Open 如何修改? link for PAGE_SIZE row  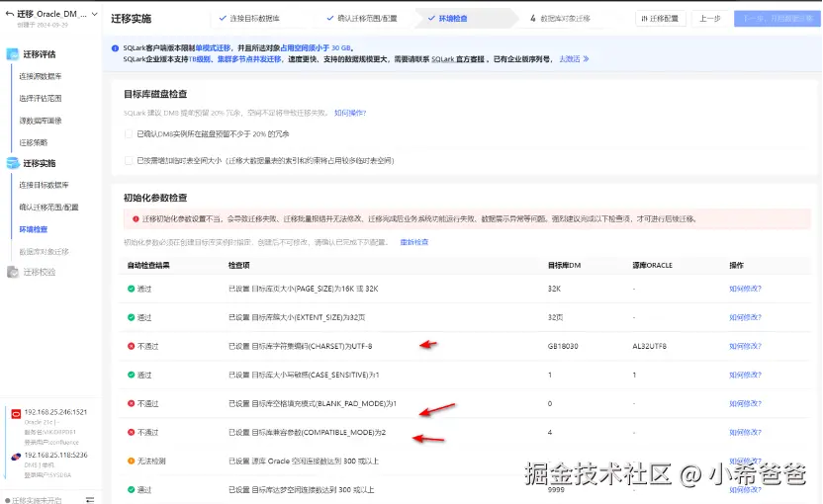745,289
